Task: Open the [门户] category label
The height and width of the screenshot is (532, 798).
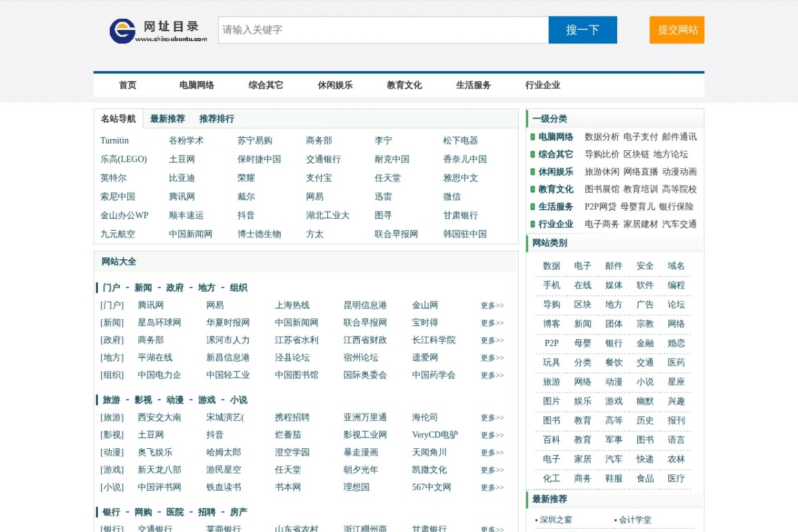Action: (x=112, y=305)
